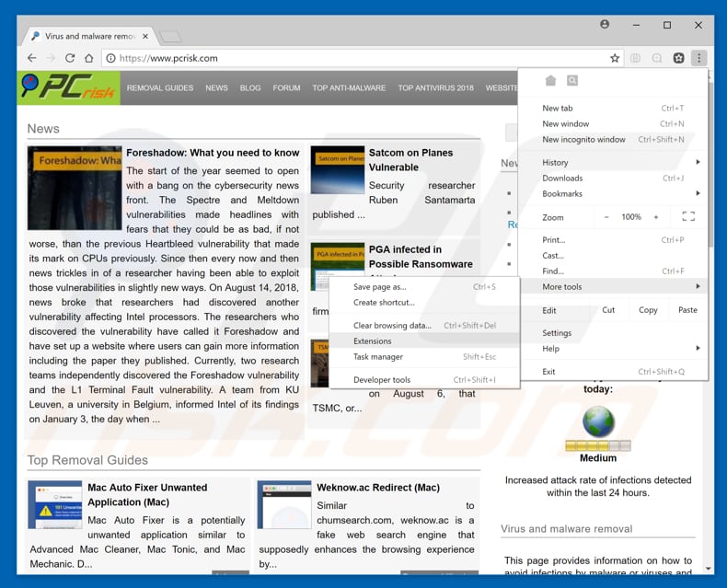This screenshot has width=727, height=588.
Task: Open TOP ANTI-MALWARE navigation link
Action: pos(349,87)
